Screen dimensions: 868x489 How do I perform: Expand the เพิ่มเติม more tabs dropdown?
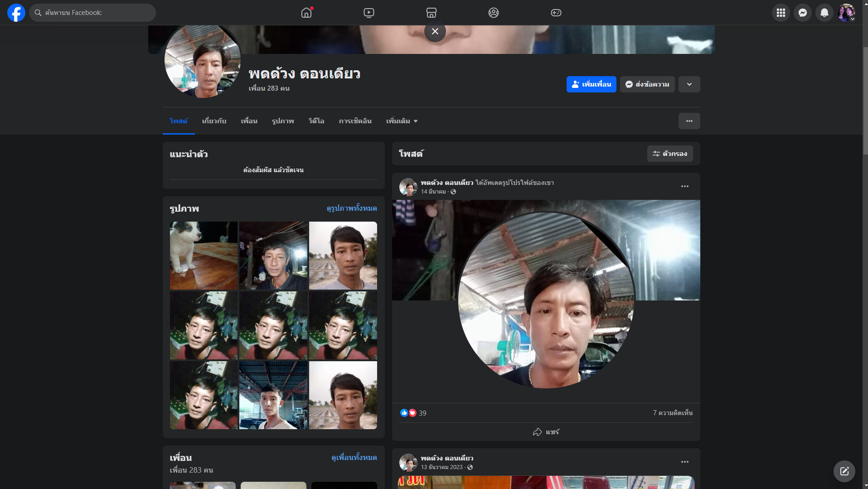(x=402, y=121)
